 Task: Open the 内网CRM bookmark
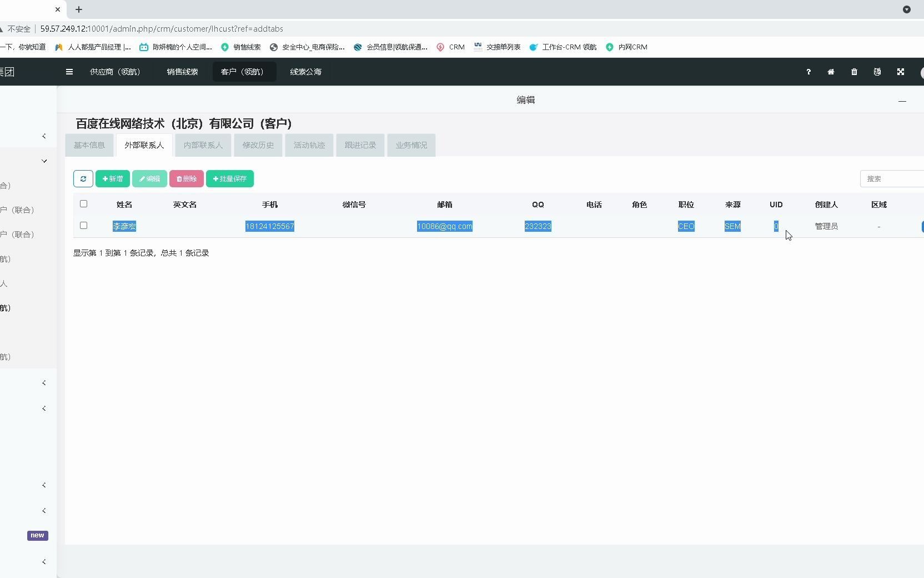626,47
